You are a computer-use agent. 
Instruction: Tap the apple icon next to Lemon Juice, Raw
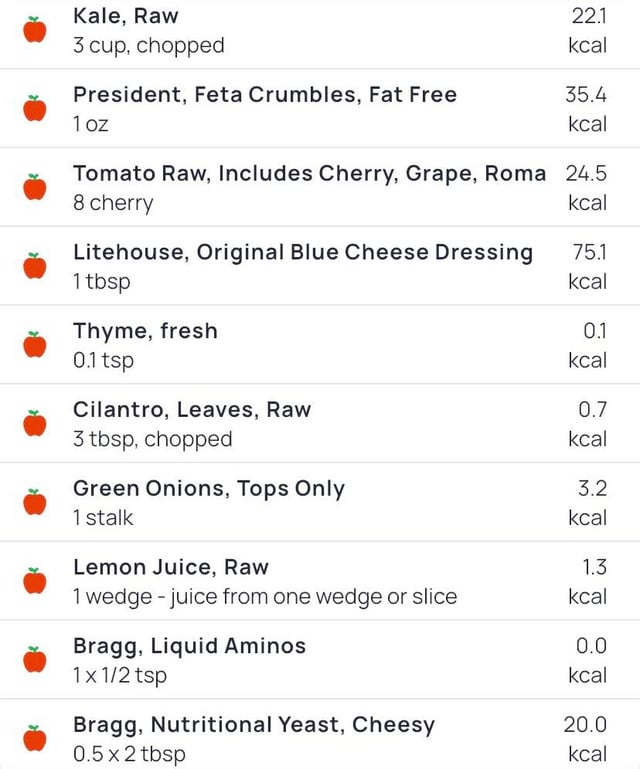point(35,581)
